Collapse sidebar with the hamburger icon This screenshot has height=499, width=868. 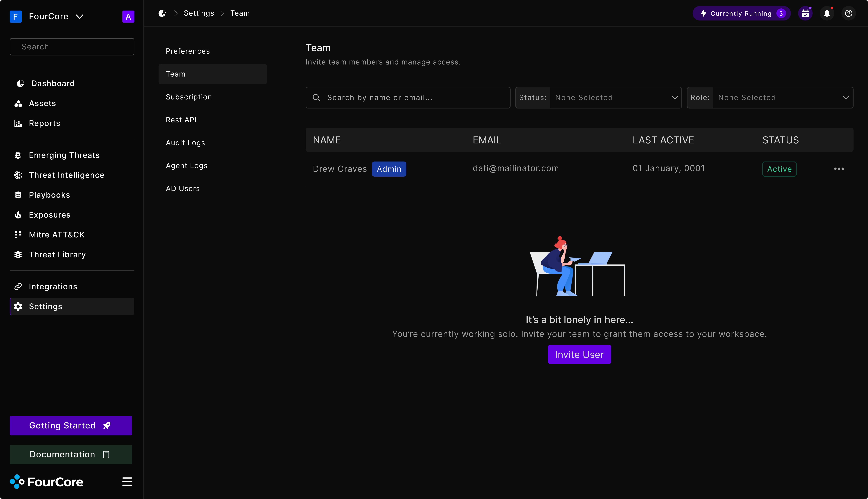pyautogui.click(x=127, y=482)
